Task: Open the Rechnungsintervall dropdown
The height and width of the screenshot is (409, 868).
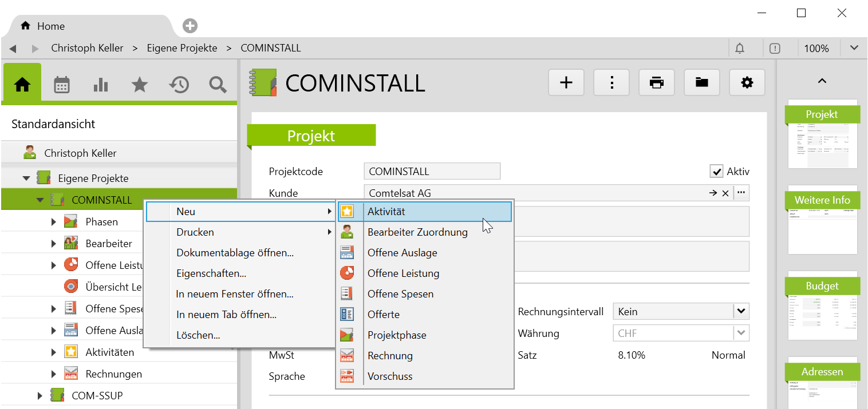Action: [x=741, y=312]
